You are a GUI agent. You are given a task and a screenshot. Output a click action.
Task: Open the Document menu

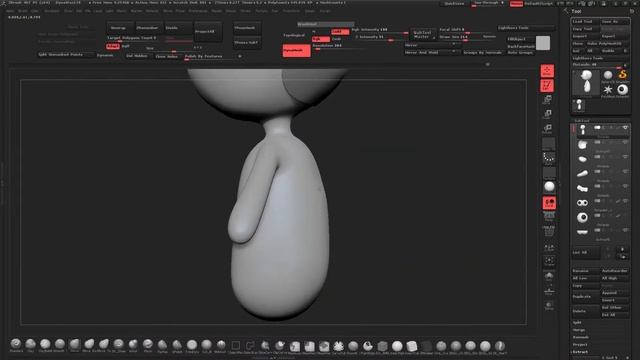[52, 11]
